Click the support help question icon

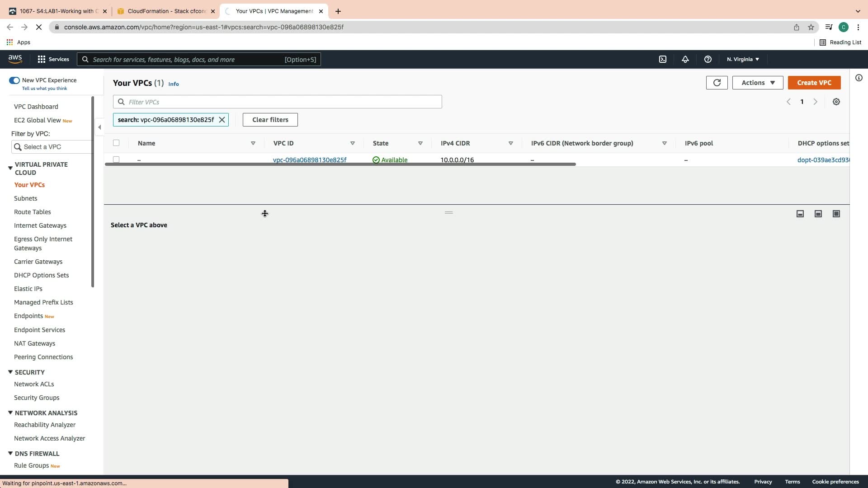tap(708, 59)
